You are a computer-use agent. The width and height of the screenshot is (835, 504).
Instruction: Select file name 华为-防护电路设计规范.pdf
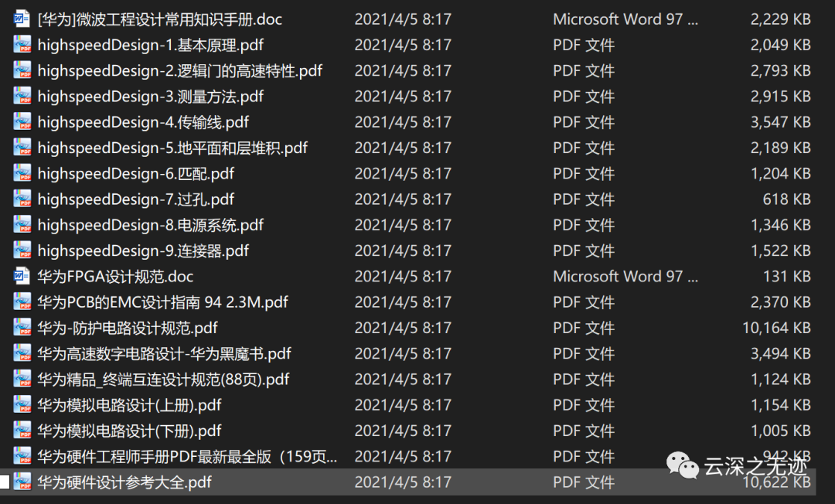coord(128,328)
